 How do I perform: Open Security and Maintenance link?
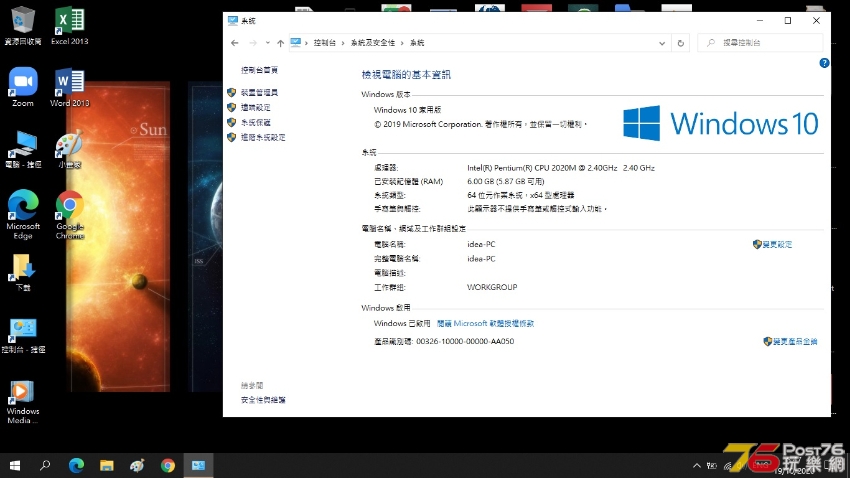click(x=263, y=400)
